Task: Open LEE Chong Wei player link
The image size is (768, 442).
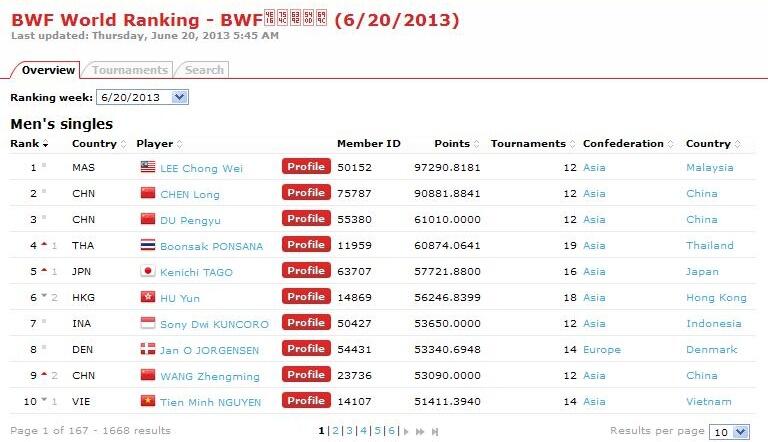Action: click(x=201, y=169)
